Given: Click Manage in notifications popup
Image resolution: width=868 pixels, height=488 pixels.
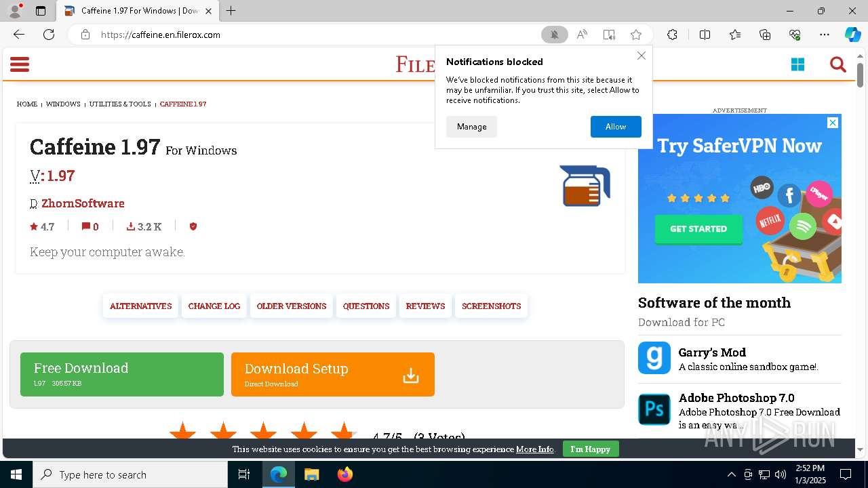Looking at the screenshot, I should coord(471,127).
